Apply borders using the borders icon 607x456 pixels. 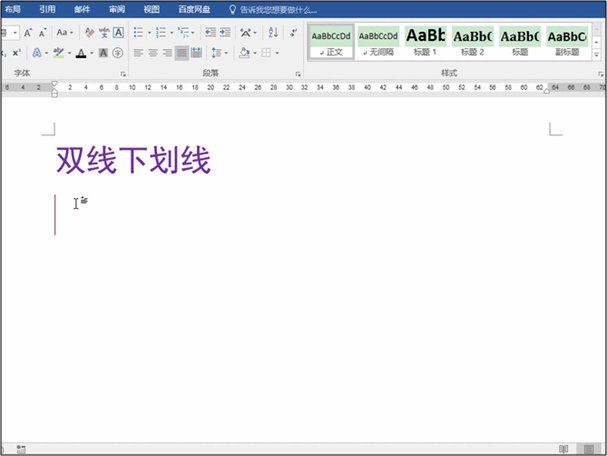click(x=266, y=53)
